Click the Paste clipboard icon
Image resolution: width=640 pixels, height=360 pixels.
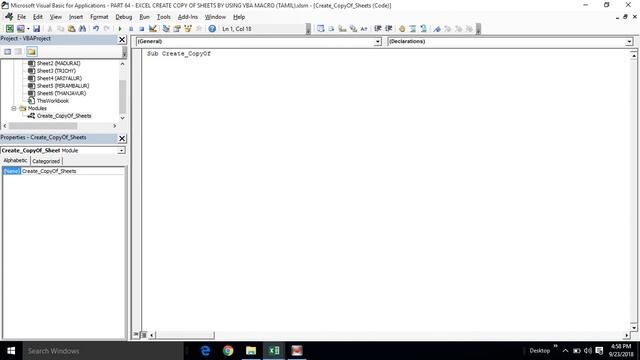tap(71, 29)
